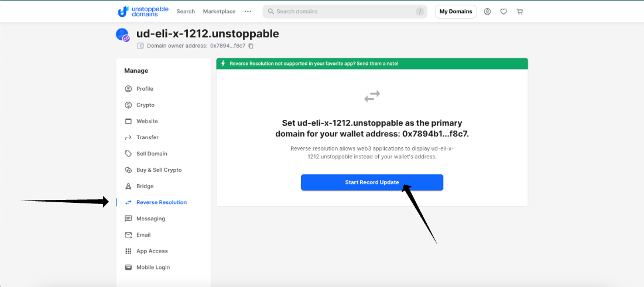Click the magnifier icon in search bar
Image resolution: width=644 pixels, height=287 pixels.
click(x=270, y=12)
